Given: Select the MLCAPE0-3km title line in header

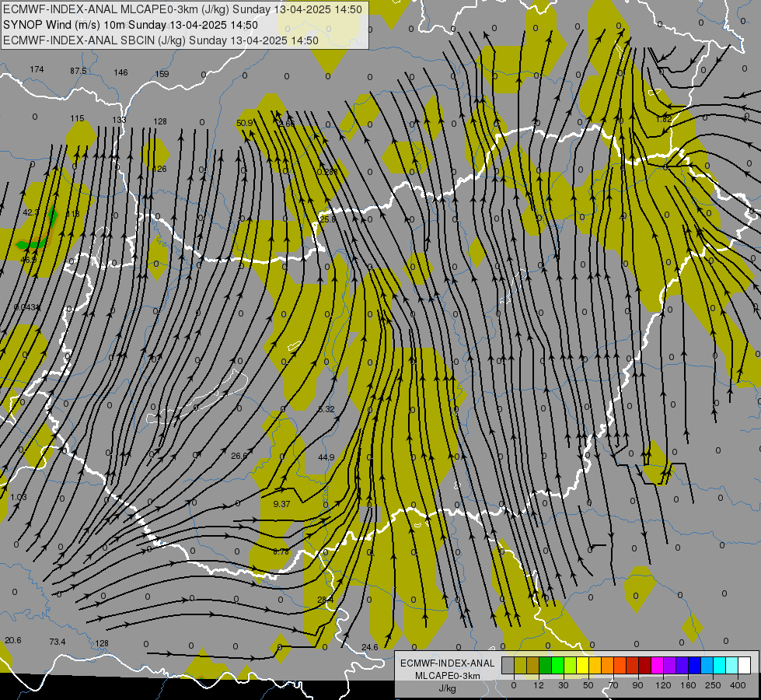Looking at the screenshot, I should [183, 9].
